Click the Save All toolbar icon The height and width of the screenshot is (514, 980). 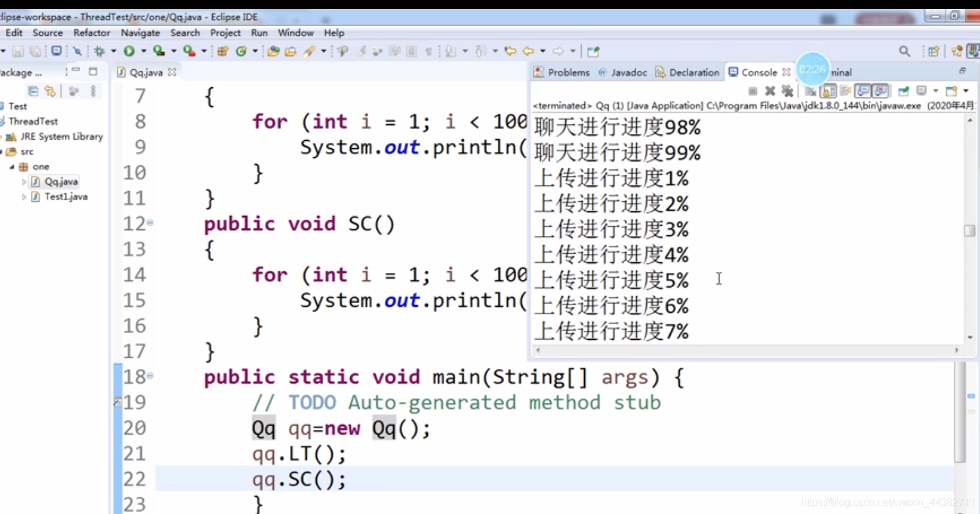point(36,51)
